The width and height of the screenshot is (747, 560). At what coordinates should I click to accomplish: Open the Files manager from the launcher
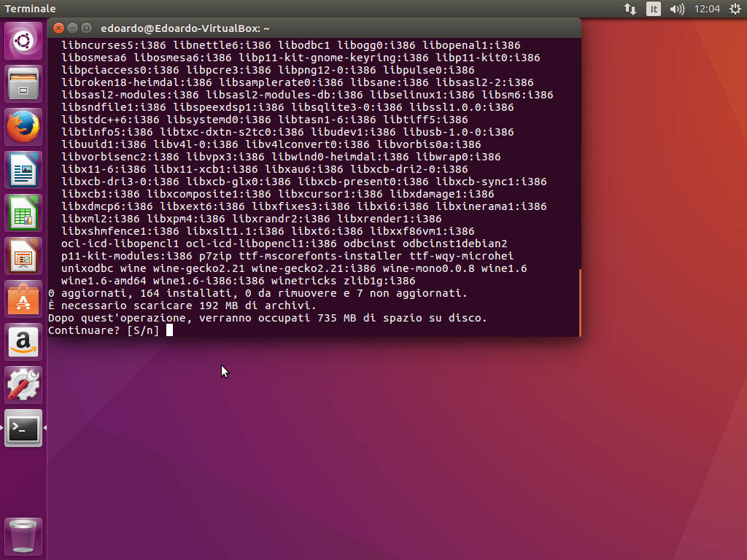23,84
